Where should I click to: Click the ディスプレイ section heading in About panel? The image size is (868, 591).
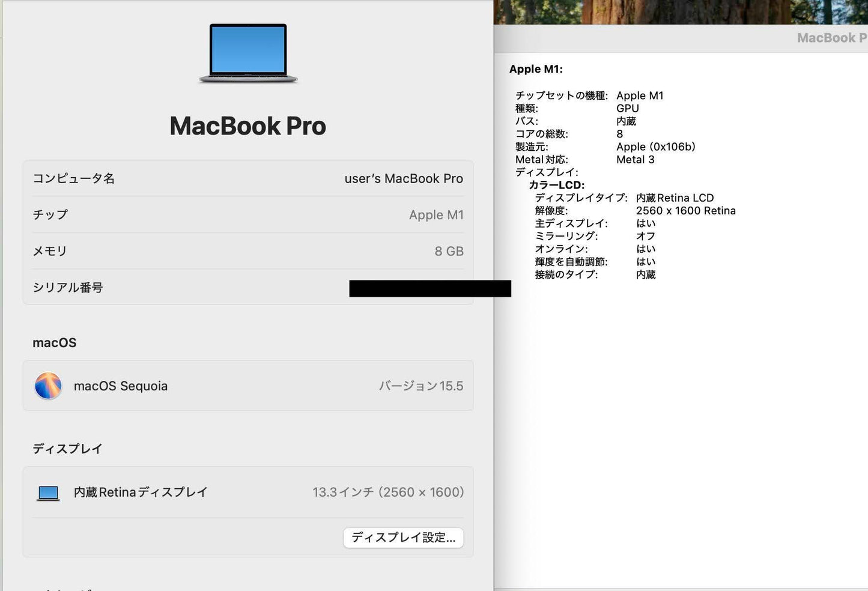(67, 449)
